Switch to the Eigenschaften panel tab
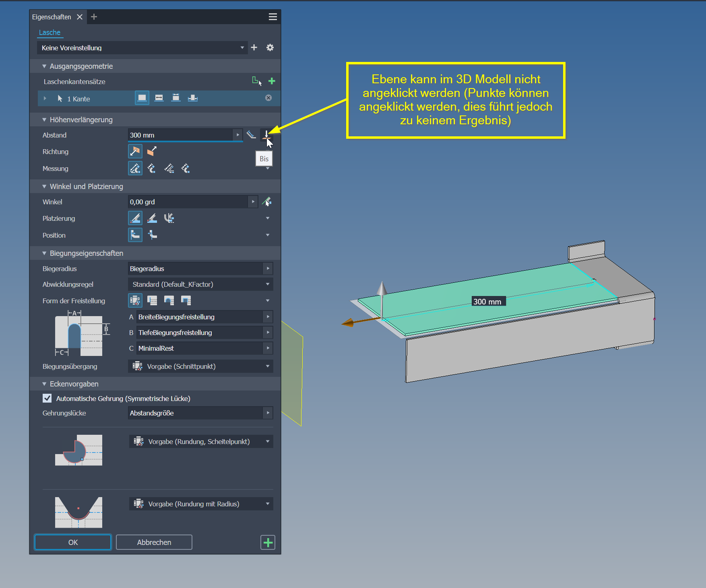Viewport: 706px width, 588px height. [x=52, y=17]
